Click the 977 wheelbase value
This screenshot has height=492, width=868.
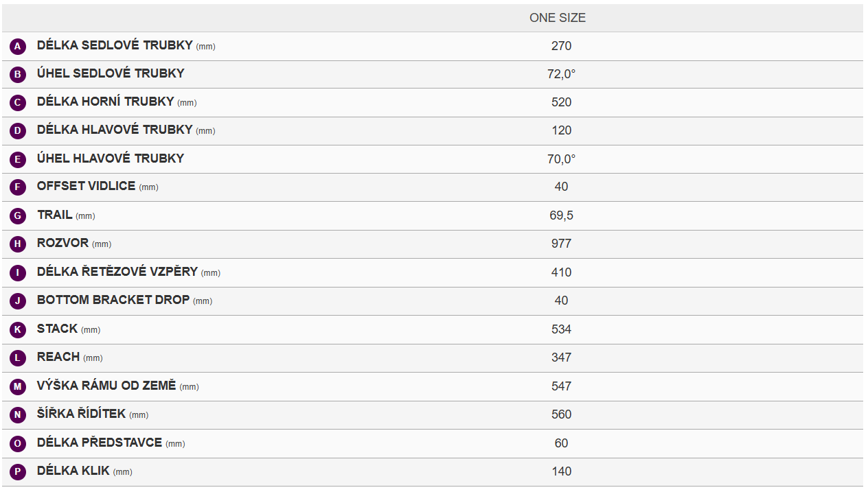click(561, 244)
